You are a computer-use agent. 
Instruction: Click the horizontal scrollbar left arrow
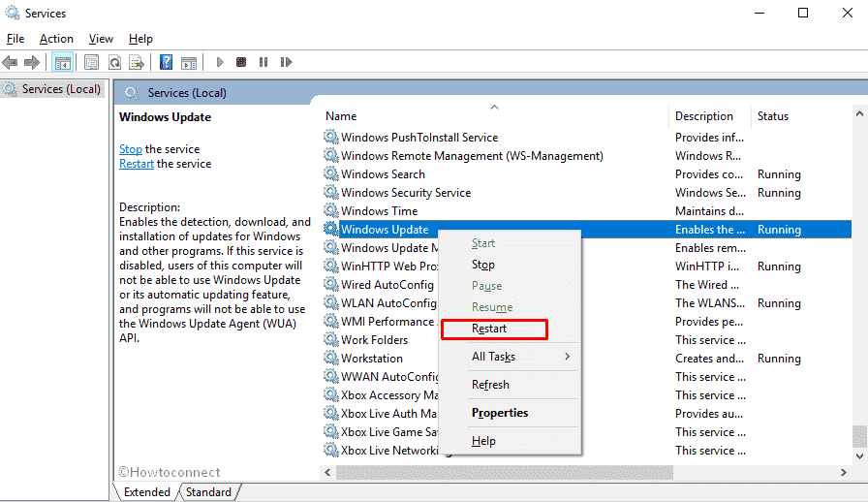(x=327, y=472)
